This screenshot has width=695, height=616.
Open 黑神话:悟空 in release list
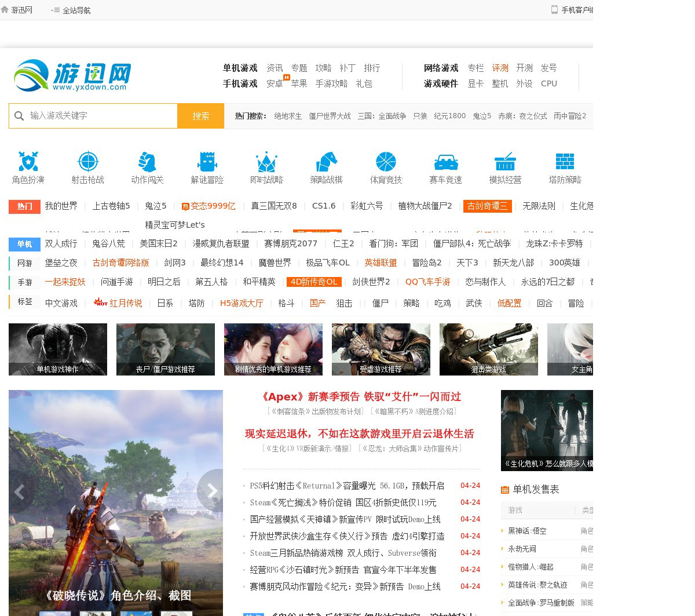tap(527, 531)
